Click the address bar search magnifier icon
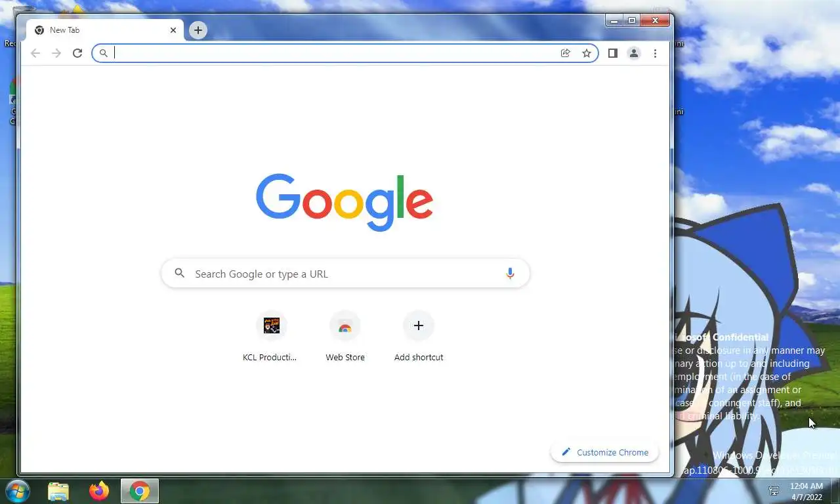Screen dimensions: 840x504 pyautogui.click(x=103, y=53)
